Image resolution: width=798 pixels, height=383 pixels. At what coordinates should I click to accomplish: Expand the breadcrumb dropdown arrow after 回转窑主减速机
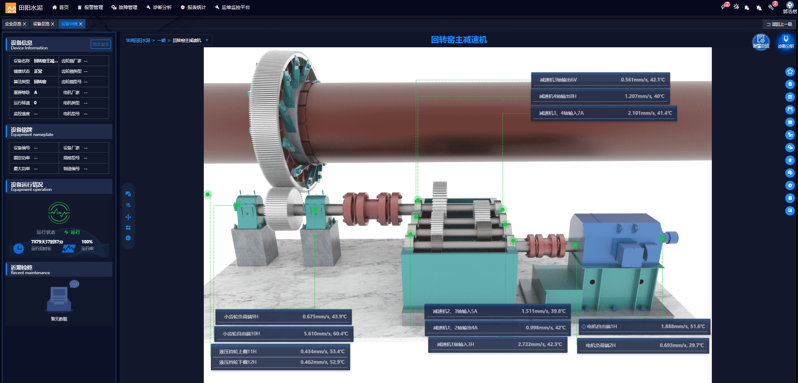[x=207, y=40]
